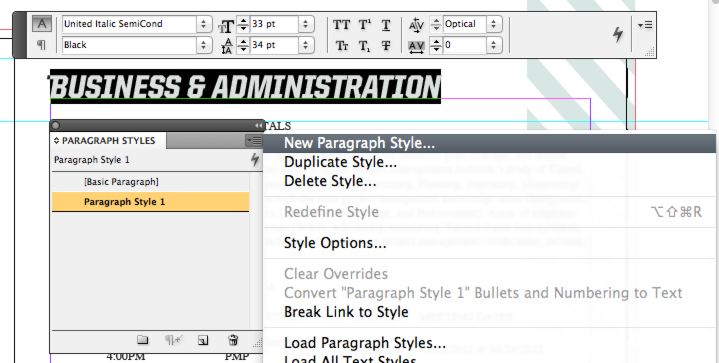Click leading field 34 pt

click(x=274, y=45)
